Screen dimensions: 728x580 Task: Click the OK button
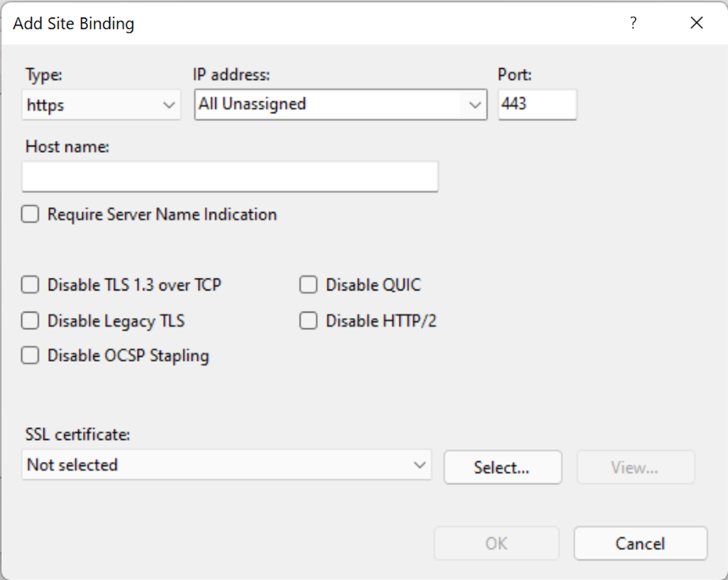tap(497, 543)
